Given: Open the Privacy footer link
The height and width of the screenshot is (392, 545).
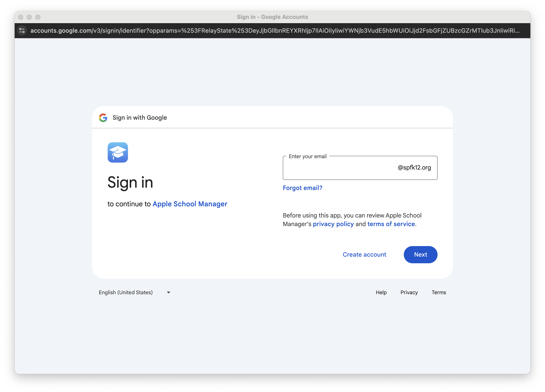Looking at the screenshot, I should (409, 292).
